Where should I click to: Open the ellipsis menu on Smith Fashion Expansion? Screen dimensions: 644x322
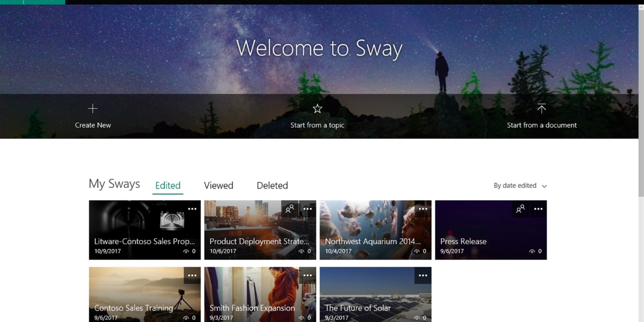pyautogui.click(x=308, y=275)
